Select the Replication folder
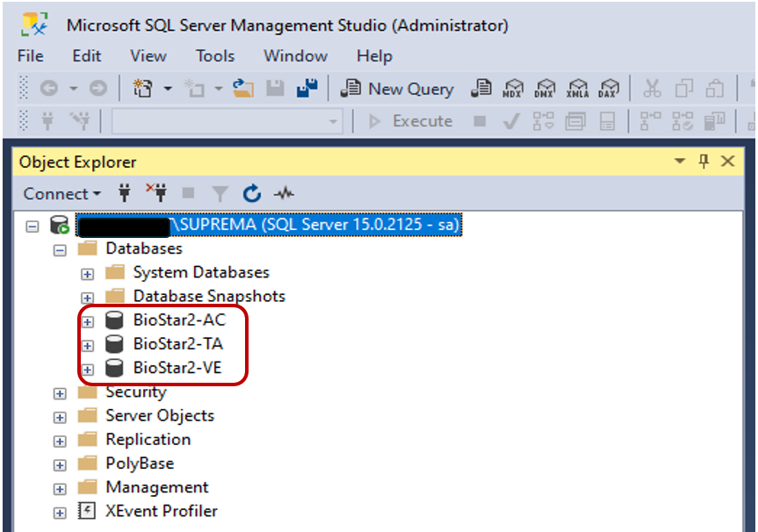 pos(148,440)
